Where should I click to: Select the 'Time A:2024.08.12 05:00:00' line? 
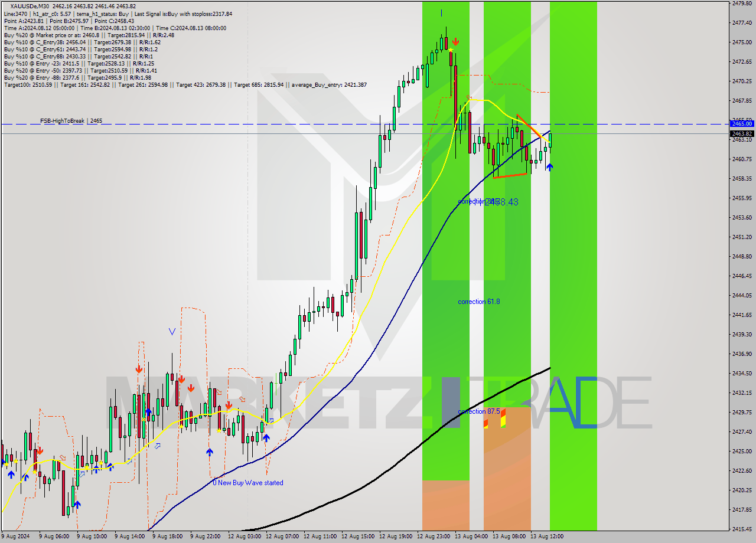(115, 28)
